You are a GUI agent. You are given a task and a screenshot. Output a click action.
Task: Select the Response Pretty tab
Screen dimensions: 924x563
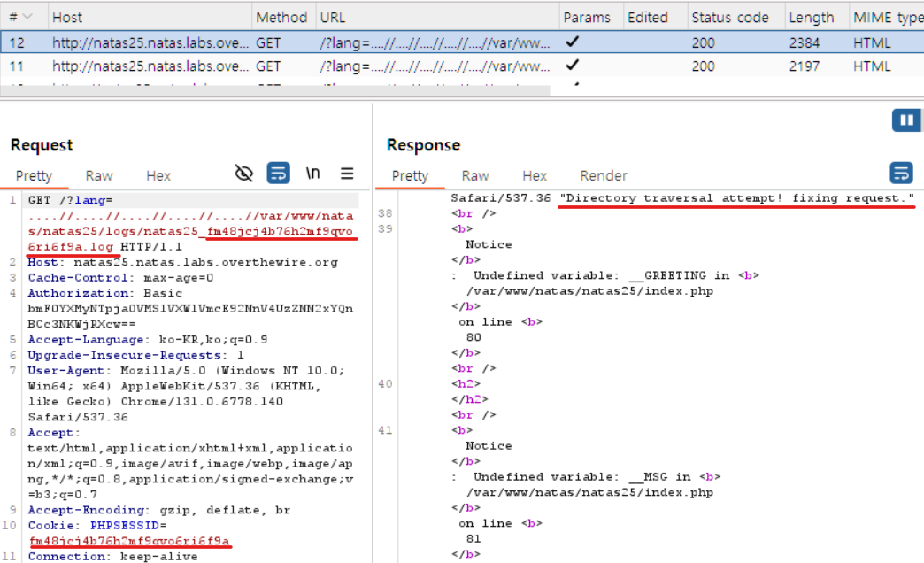point(410,176)
